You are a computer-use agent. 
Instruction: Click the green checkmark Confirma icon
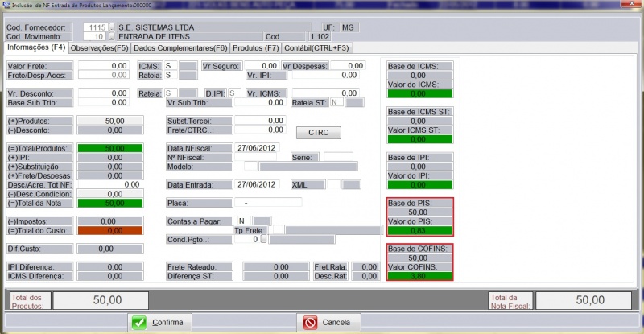(x=138, y=322)
